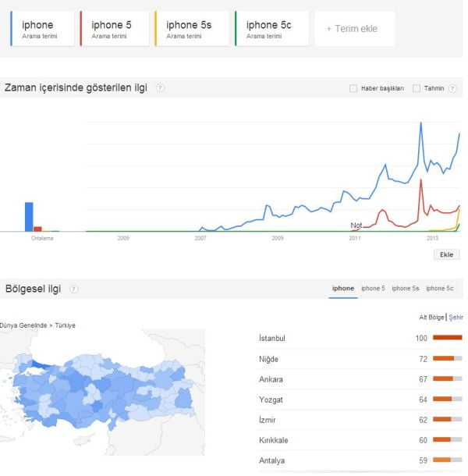Open the iphone 5s search term box
468x476 pixels.
click(x=191, y=29)
